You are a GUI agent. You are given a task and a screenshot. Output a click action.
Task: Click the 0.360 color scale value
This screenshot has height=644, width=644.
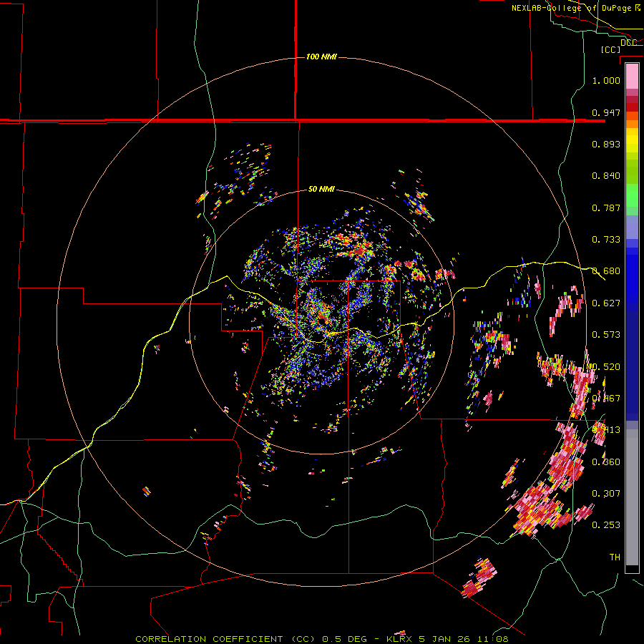(606, 462)
